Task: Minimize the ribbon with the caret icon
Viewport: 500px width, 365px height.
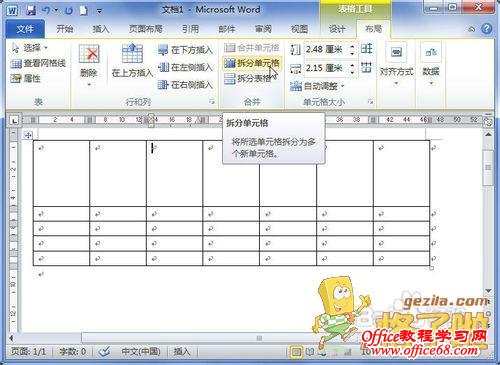Action: pos(471,29)
